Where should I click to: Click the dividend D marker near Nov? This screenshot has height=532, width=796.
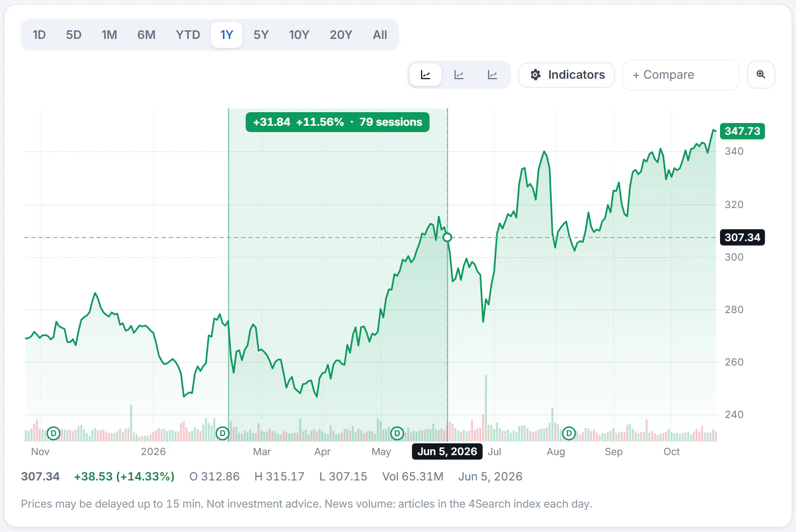coord(53,433)
